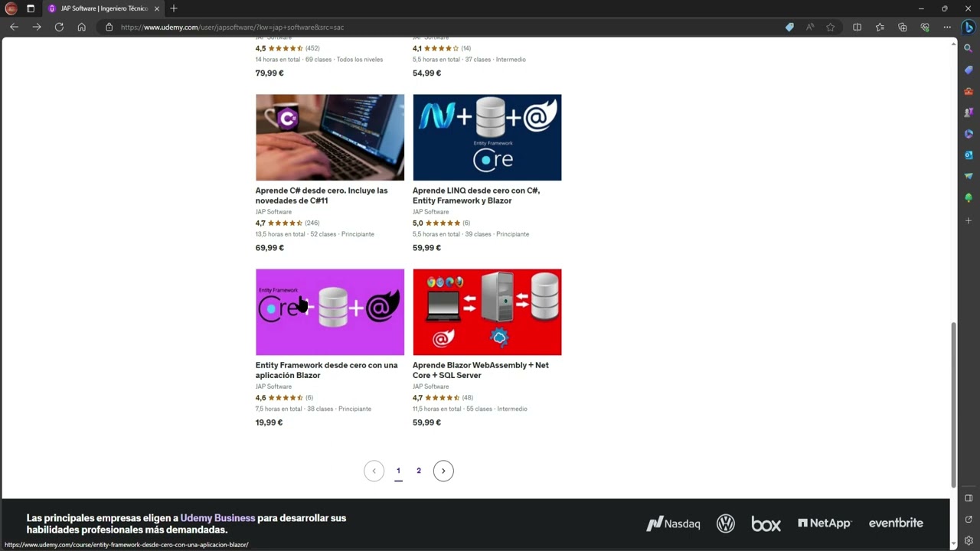Image resolution: width=980 pixels, height=551 pixels.
Task: Click the 5,0 rating of LINQ course
Action: [418, 223]
